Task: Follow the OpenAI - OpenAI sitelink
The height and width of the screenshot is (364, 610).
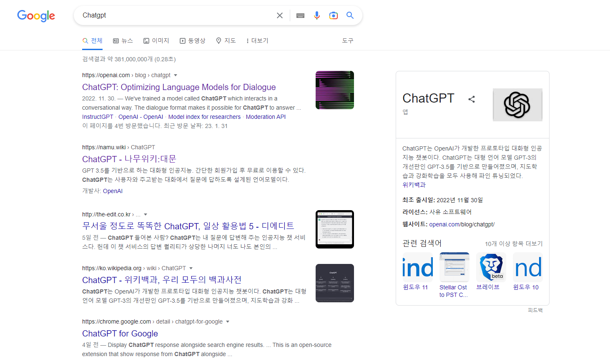Action: click(x=141, y=117)
